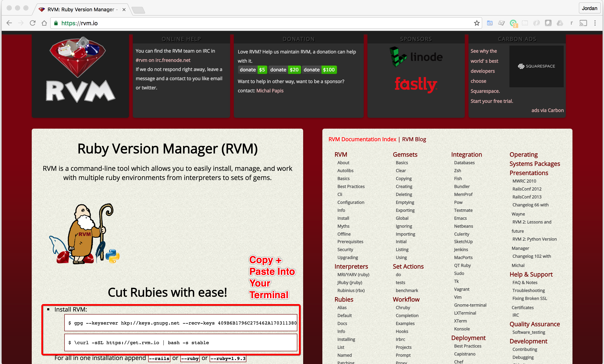Viewport: 604px width, 364px height.
Task: Click the Jordan profile button
Action: (x=589, y=8)
